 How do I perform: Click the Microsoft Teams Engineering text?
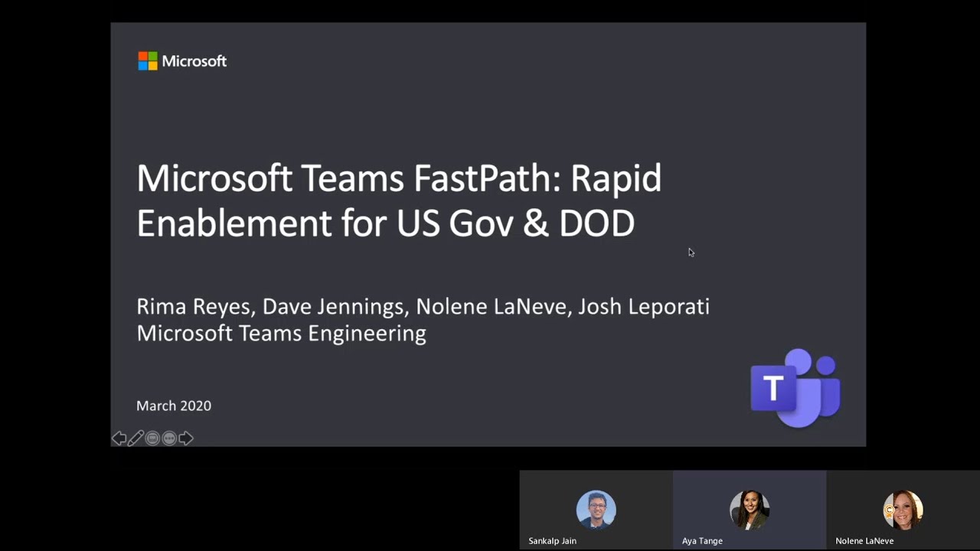click(x=281, y=334)
